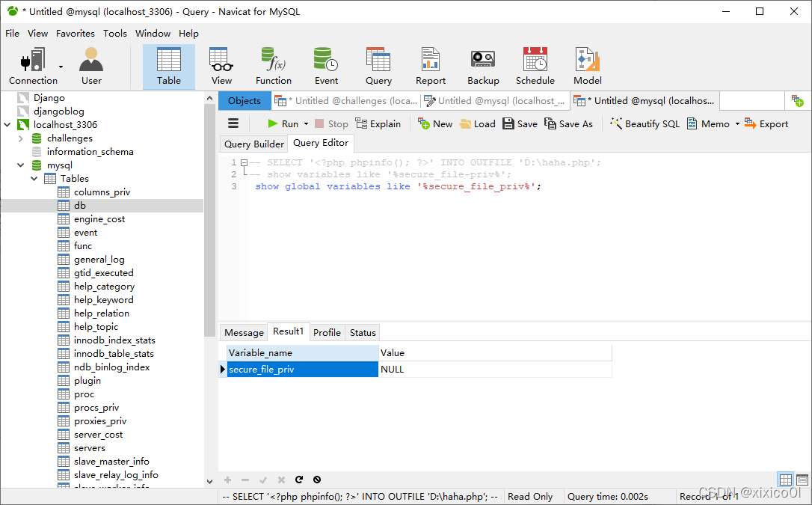Image resolution: width=812 pixels, height=505 pixels.
Task: Select the information_schema database
Action: (90, 152)
